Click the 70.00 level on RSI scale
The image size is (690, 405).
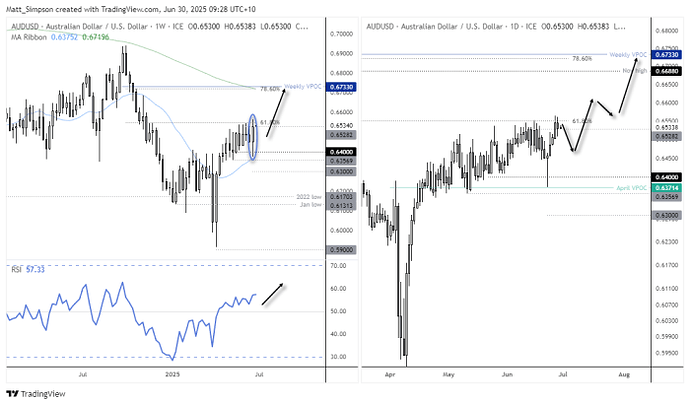[x=338, y=266]
